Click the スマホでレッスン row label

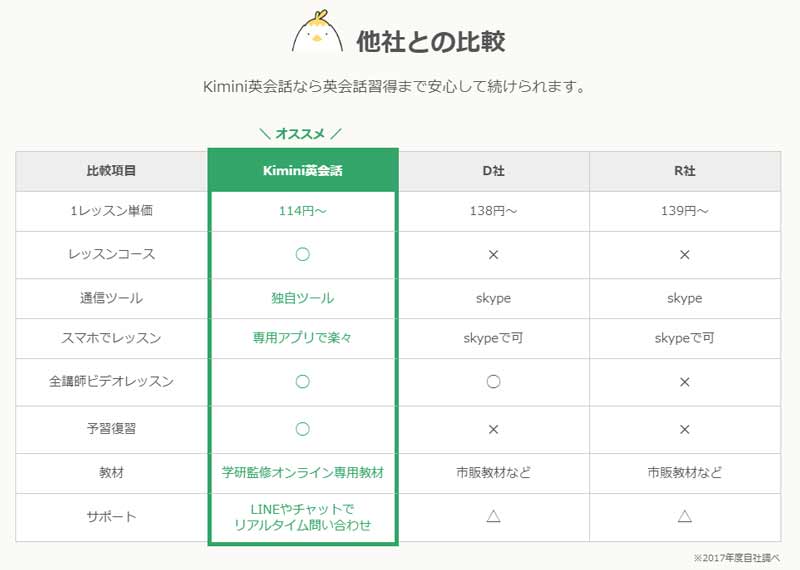click(111, 338)
